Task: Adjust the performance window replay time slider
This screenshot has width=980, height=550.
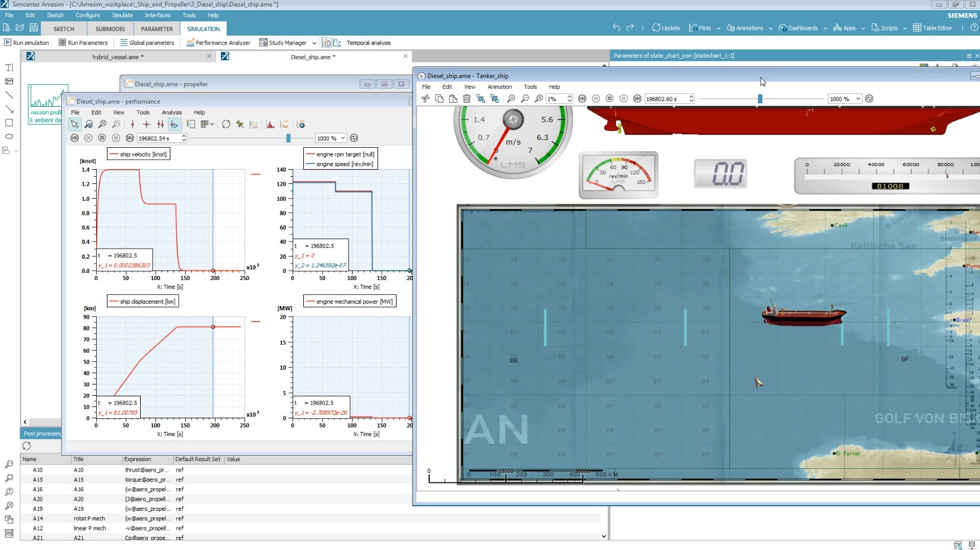Action: click(288, 138)
